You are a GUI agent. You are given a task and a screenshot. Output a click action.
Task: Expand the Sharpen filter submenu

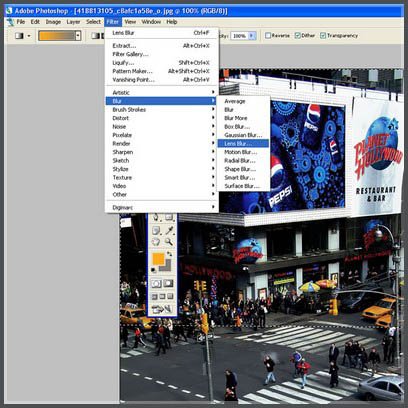(x=162, y=152)
